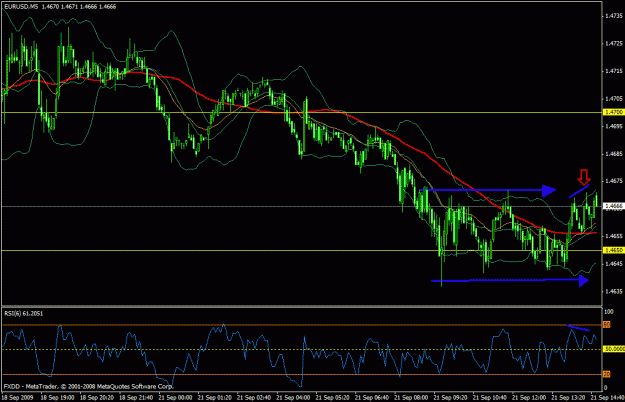Click the 21 Sep 06:40 time label

pyautogui.click(x=371, y=398)
